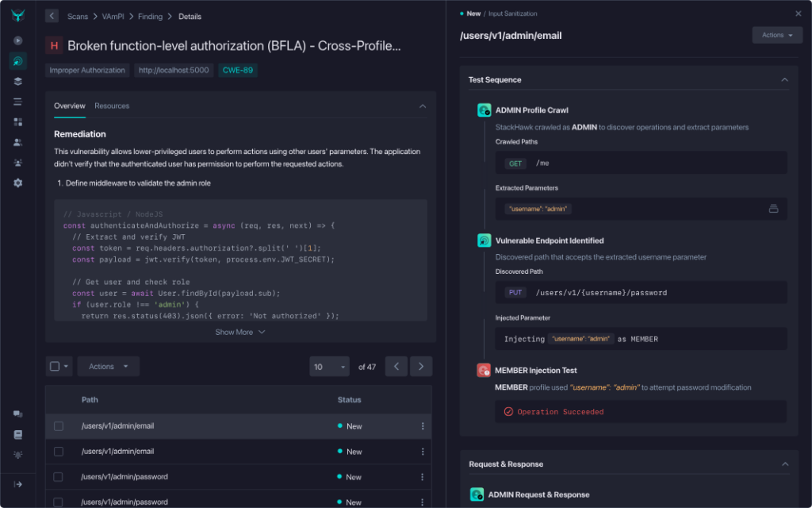
Task: Go to the next page of findings
Action: click(x=420, y=366)
